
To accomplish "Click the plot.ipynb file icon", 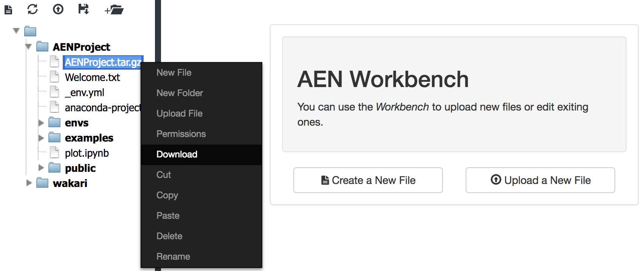I will (55, 153).
